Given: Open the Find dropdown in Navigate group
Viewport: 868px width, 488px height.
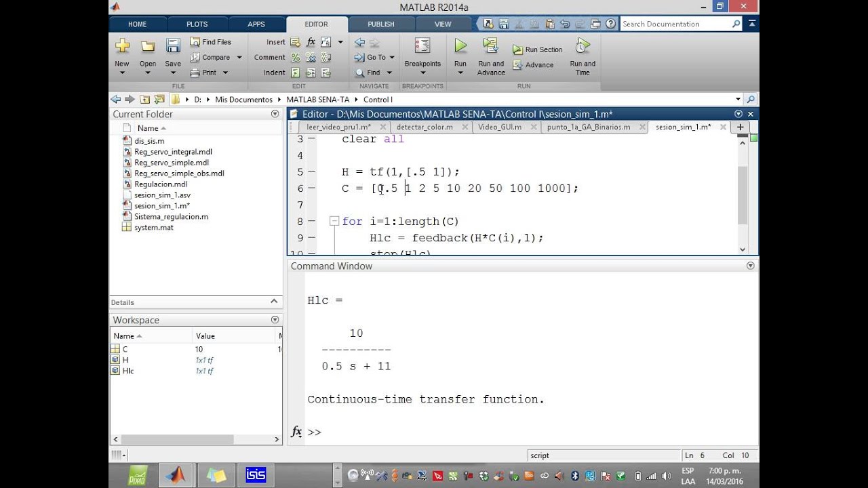Looking at the screenshot, I should [389, 73].
